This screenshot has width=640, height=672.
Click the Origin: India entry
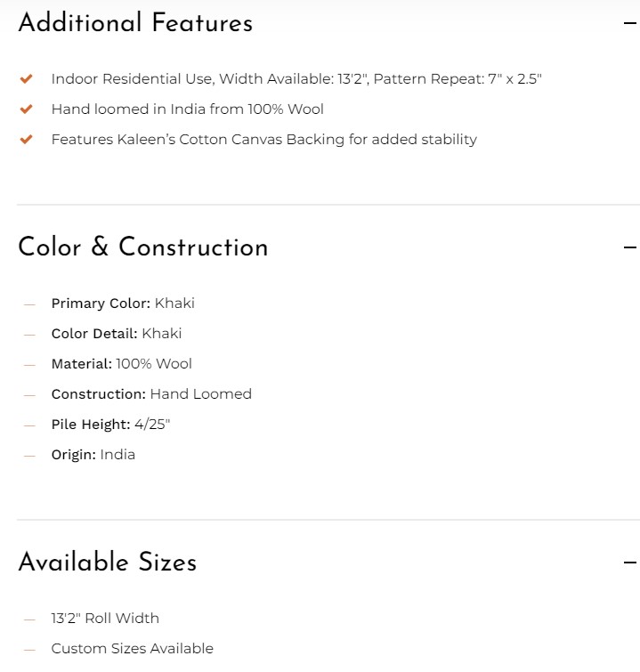[x=93, y=455]
